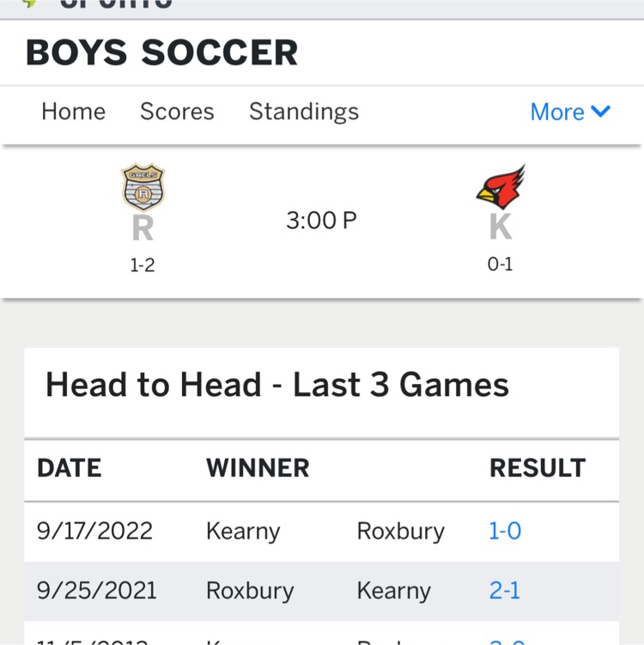Expand the More navigation menu
Viewport: 644px width, 645px height.
coord(570,112)
